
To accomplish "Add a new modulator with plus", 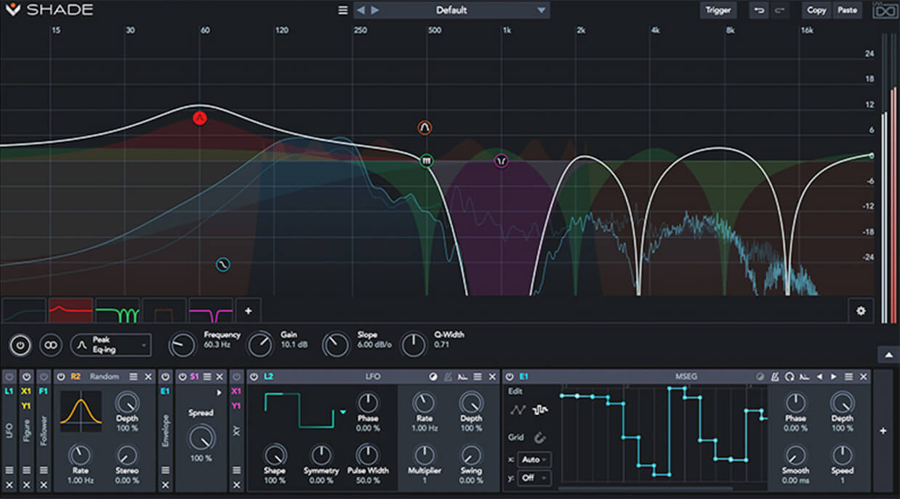I will [x=883, y=431].
